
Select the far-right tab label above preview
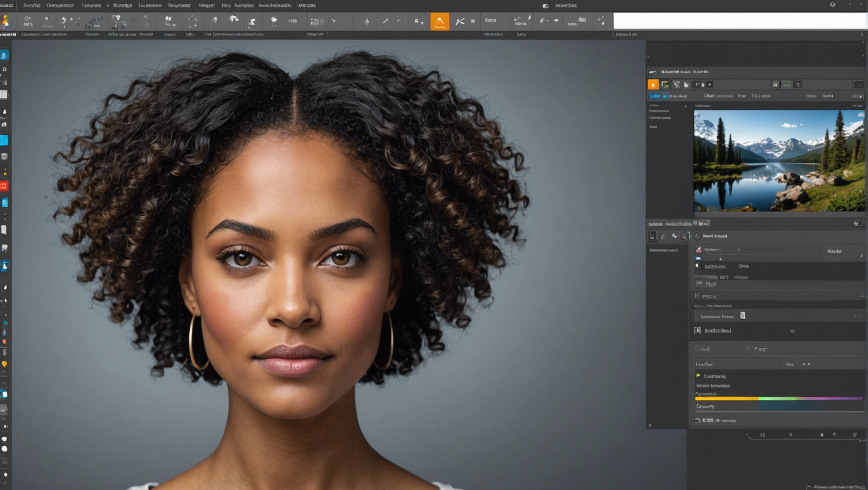pos(857,97)
